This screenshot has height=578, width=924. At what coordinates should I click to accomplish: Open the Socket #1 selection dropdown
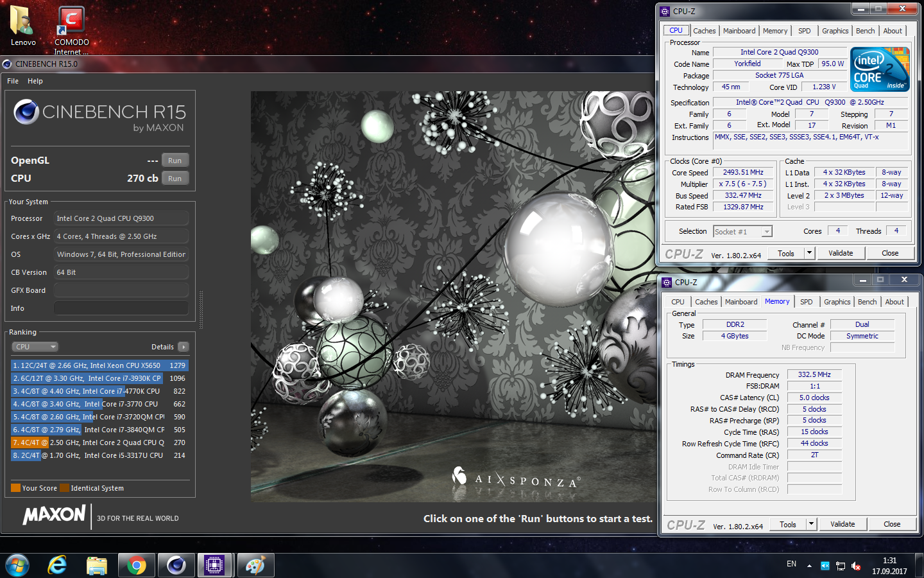click(x=743, y=232)
